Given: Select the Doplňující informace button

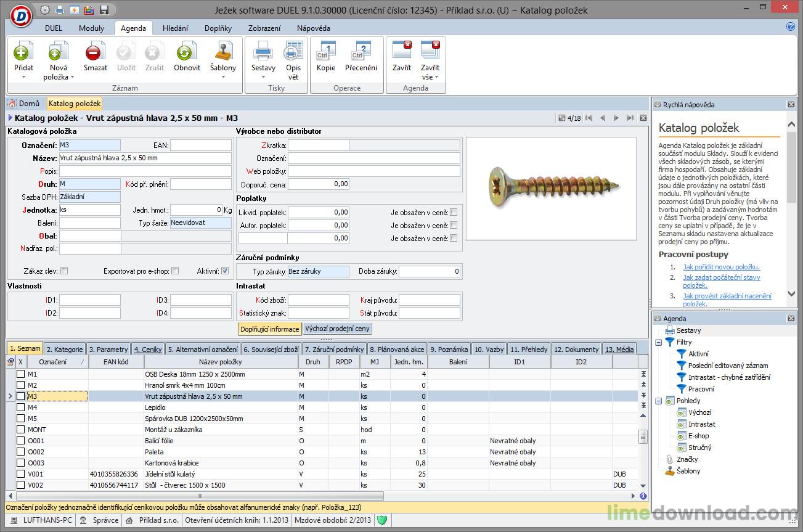Looking at the screenshot, I should pos(270,329).
